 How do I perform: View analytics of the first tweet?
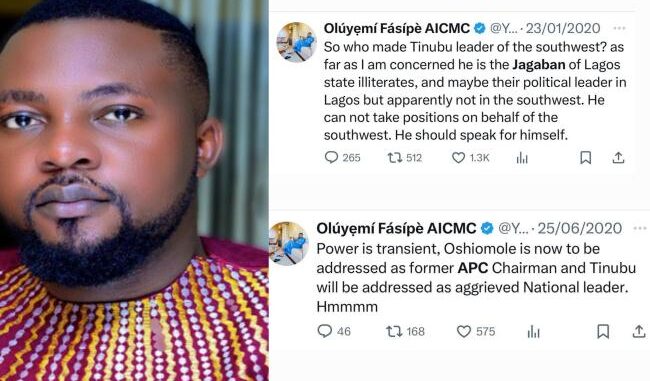coord(522,158)
